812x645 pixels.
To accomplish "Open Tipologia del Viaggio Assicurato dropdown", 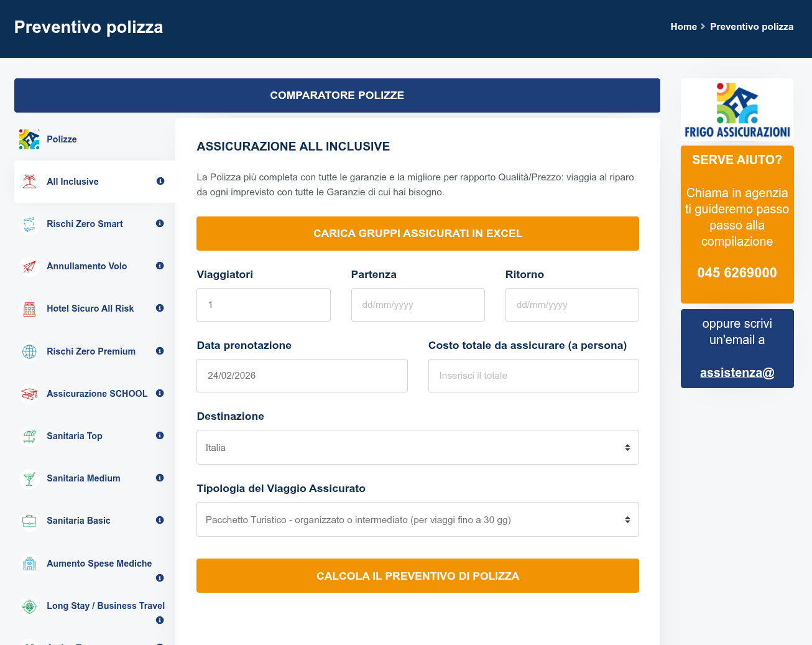I will (x=417, y=519).
